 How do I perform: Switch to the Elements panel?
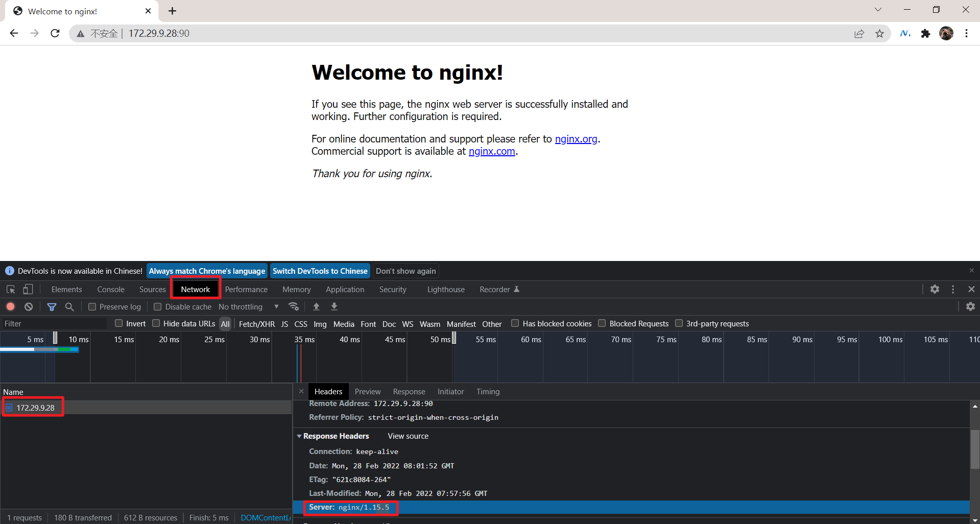coord(66,290)
